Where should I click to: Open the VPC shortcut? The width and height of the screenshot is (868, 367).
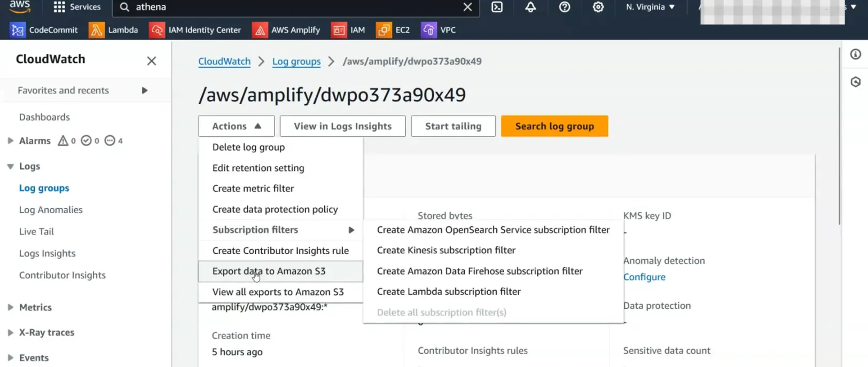[x=439, y=30]
